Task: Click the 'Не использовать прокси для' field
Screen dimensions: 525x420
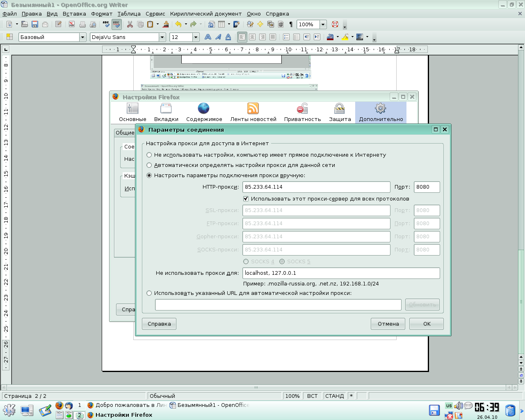Action: [x=341, y=273]
